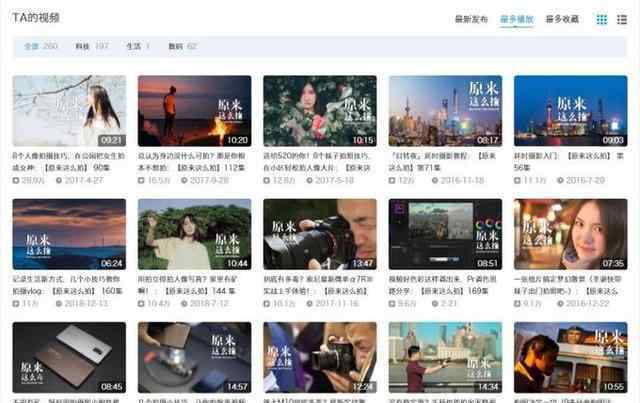Screen dimensions: 640x403
Task: Open the 14:57 video thumbnail
Action: pos(195,358)
